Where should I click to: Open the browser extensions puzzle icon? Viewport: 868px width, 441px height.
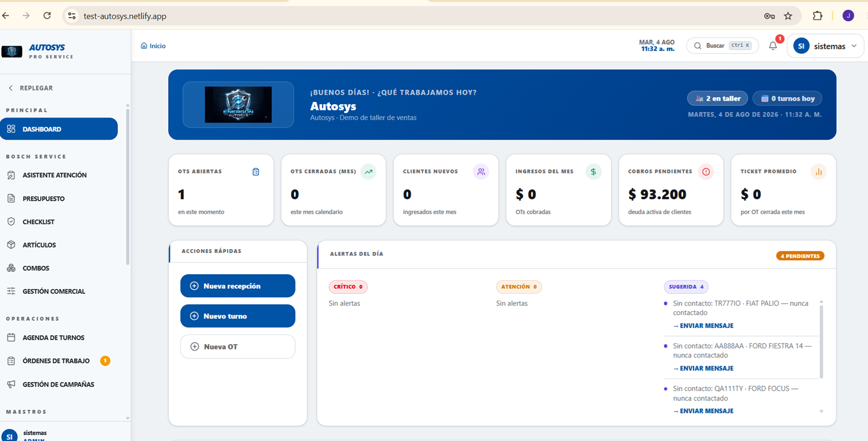click(x=818, y=16)
